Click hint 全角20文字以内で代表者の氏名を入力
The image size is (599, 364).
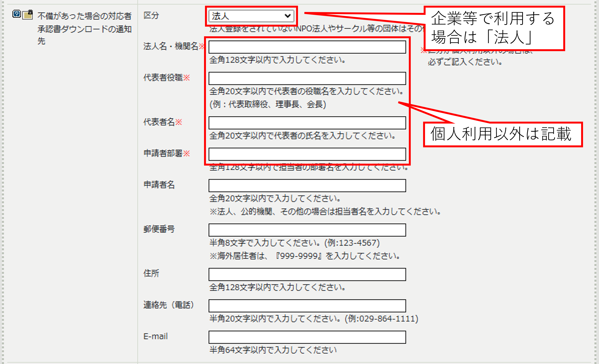click(x=303, y=136)
